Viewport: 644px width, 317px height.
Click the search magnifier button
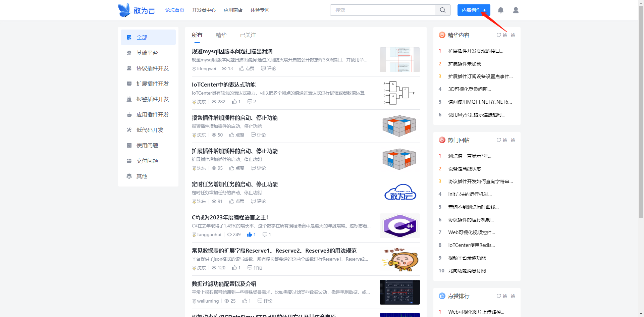pos(442,10)
